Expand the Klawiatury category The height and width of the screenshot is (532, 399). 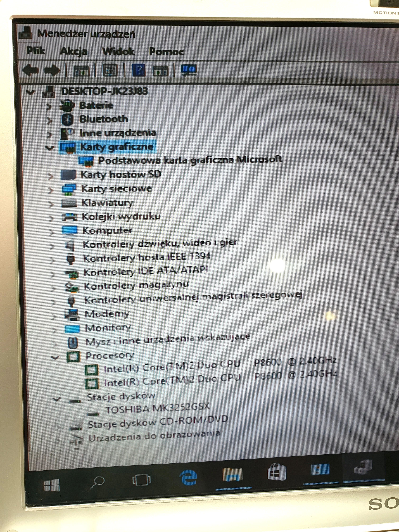tap(51, 204)
